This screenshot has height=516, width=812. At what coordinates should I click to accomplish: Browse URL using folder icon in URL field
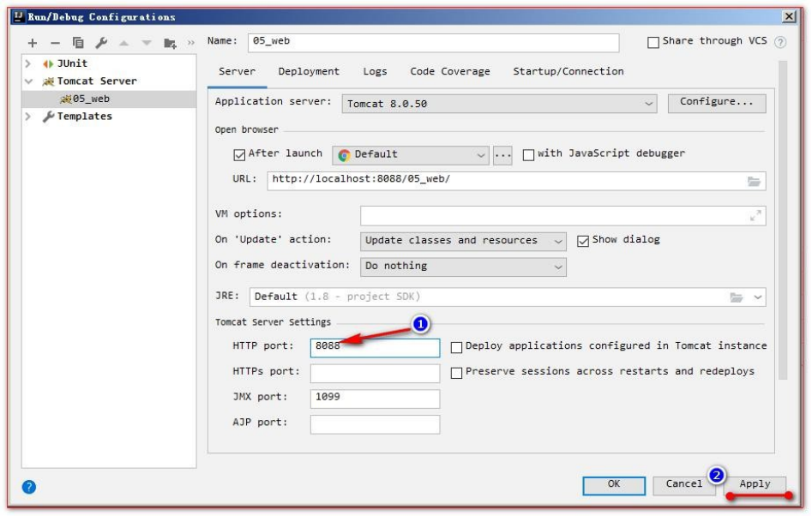click(x=754, y=181)
